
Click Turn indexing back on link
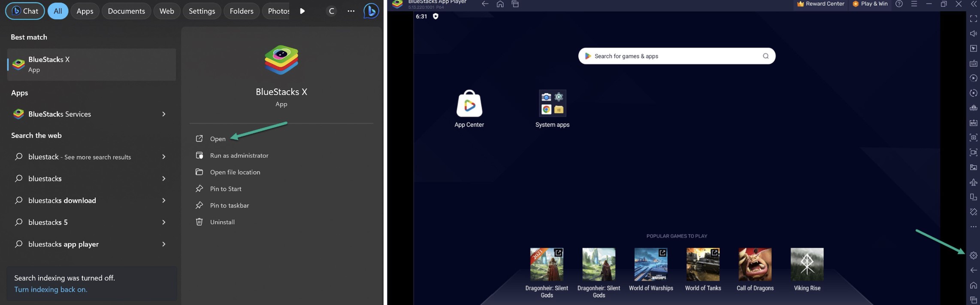click(51, 290)
